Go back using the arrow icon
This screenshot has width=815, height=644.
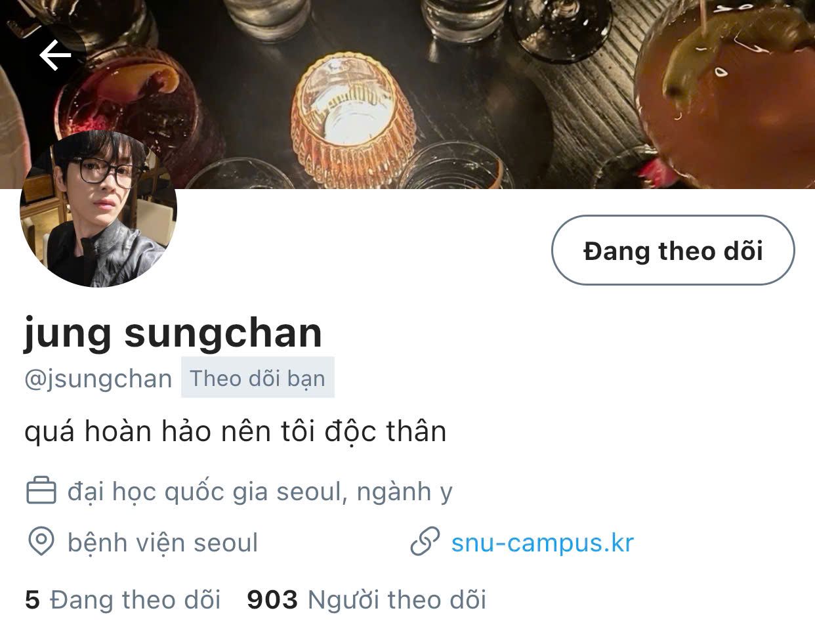pos(55,55)
